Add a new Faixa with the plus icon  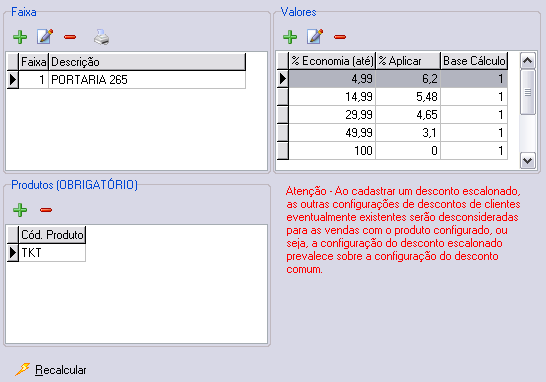tap(20, 37)
